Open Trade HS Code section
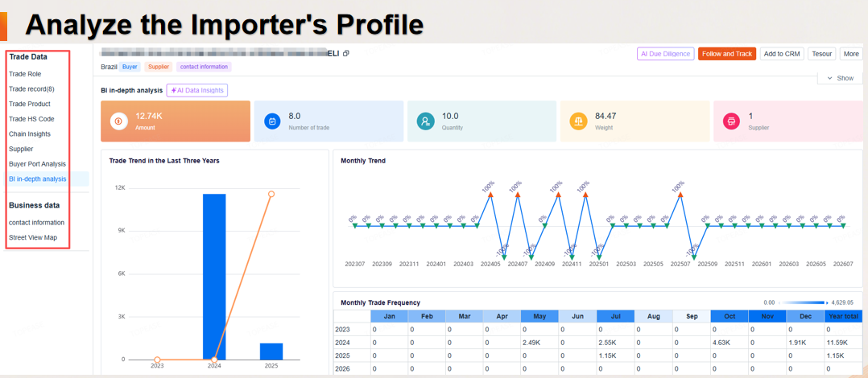The height and width of the screenshot is (378, 868). 31,119
